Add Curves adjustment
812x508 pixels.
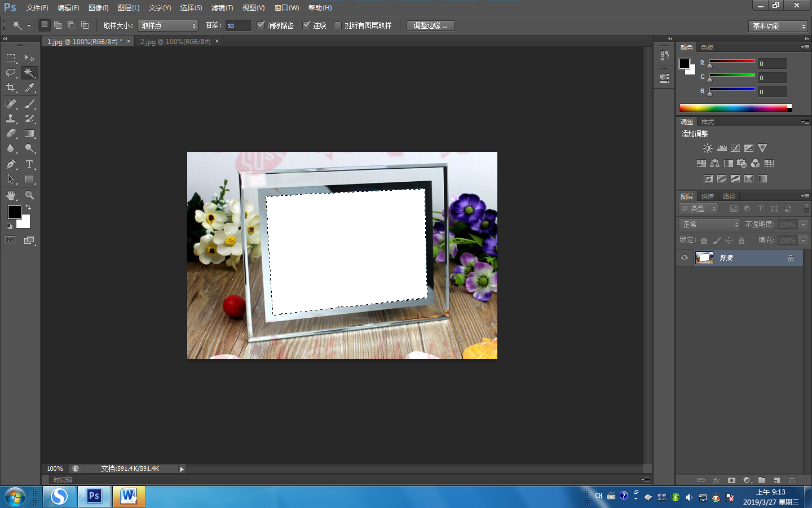pyautogui.click(x=735, y=148)
